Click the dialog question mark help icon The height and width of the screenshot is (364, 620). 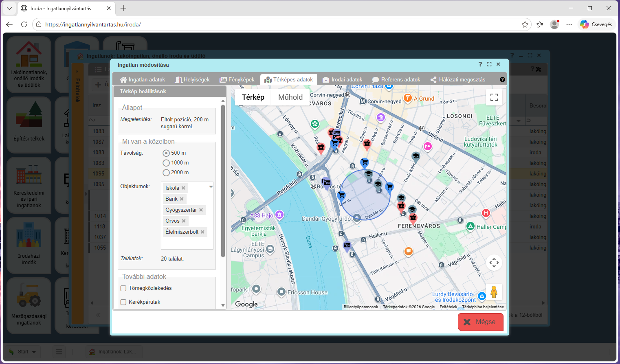click(480, 64)
